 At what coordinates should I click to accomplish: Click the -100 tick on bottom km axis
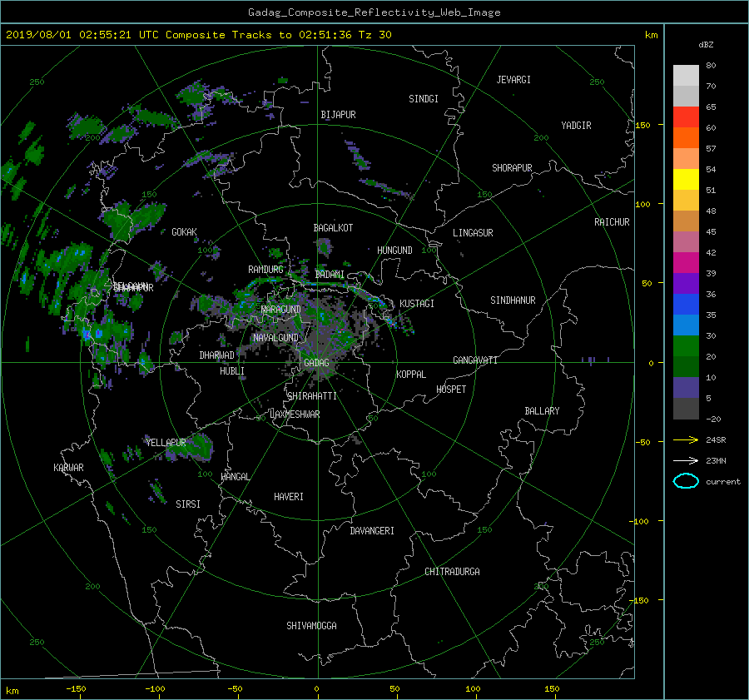(155, 689)
